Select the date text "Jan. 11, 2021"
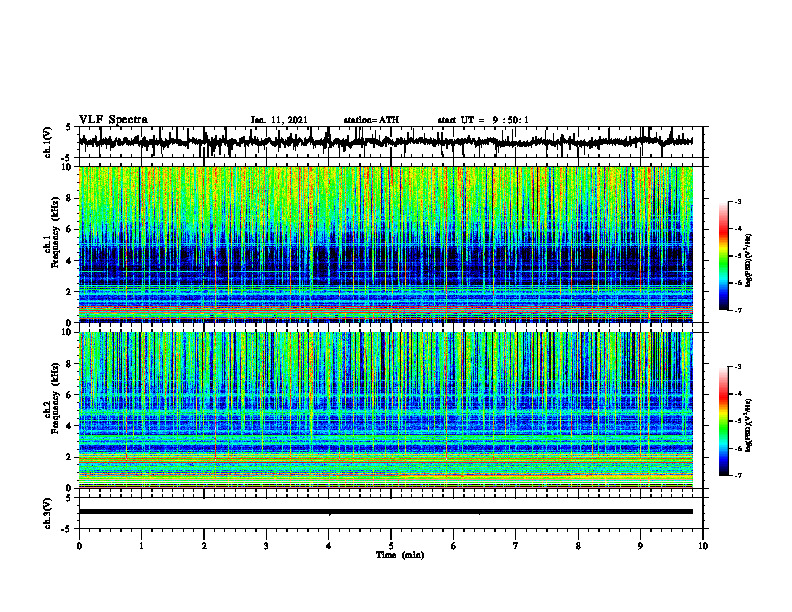The width and height of the screenshot is (792, 612). [279, 120]
